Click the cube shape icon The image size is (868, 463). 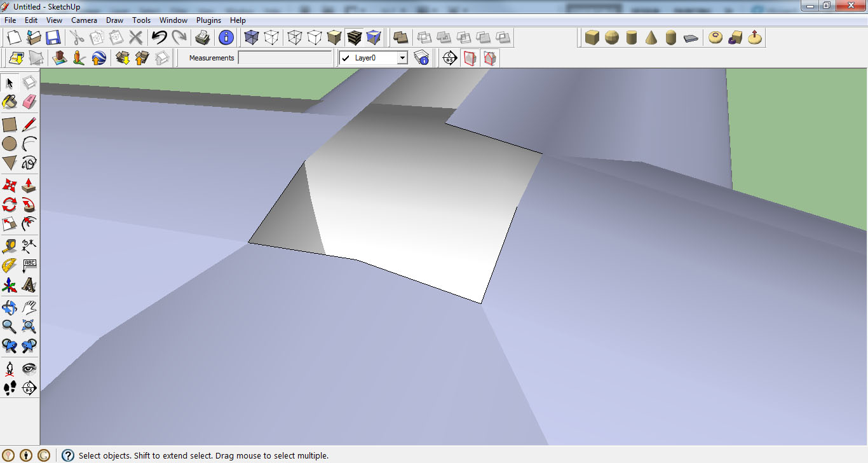tap(592, 38)
